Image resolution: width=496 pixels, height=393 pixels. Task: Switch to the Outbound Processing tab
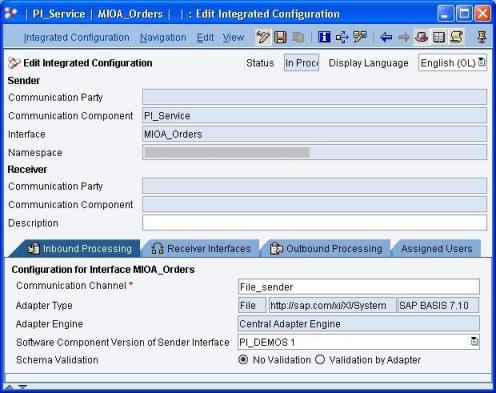tap(326, 249)
